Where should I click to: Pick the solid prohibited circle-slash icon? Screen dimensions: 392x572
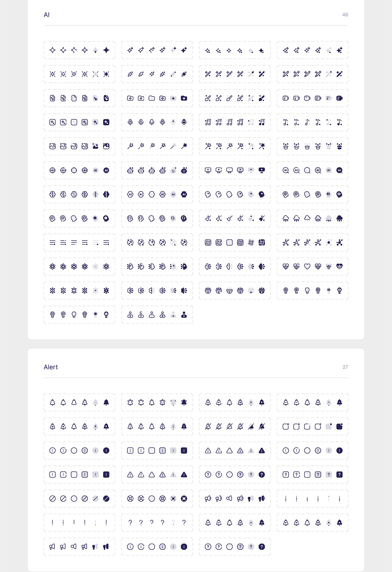(x=106, y=499)
